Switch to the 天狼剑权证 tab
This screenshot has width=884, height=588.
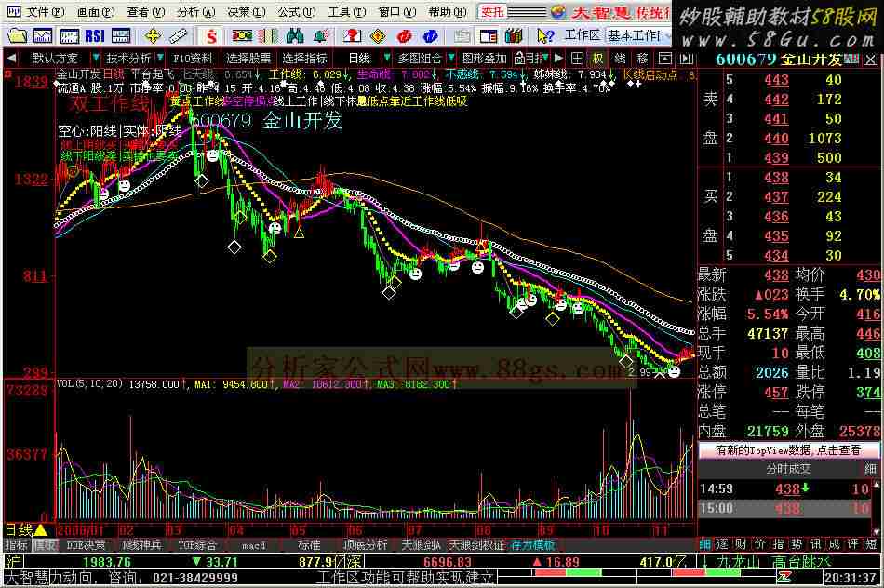(477, 545)
